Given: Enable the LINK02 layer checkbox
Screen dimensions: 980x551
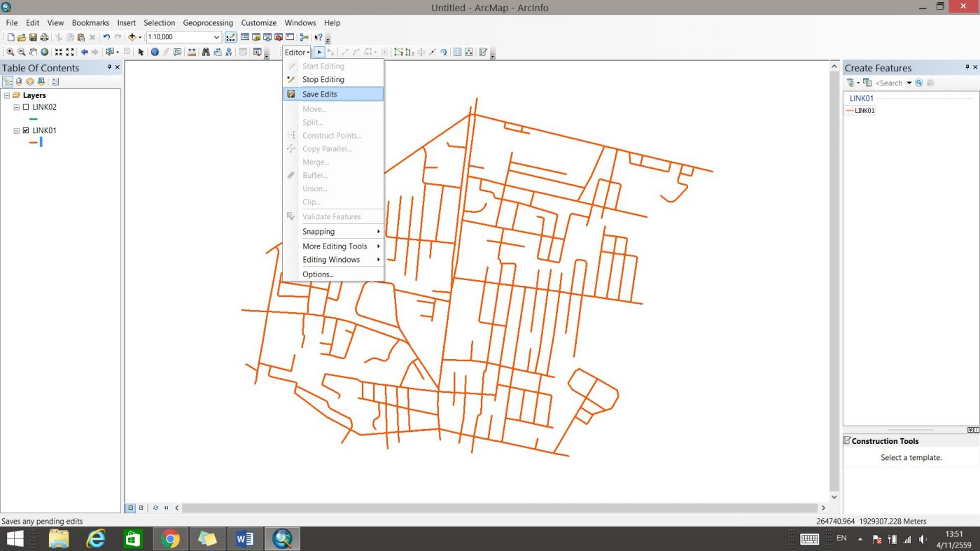Looking at the screenshot, I should [x=26, y=108].
